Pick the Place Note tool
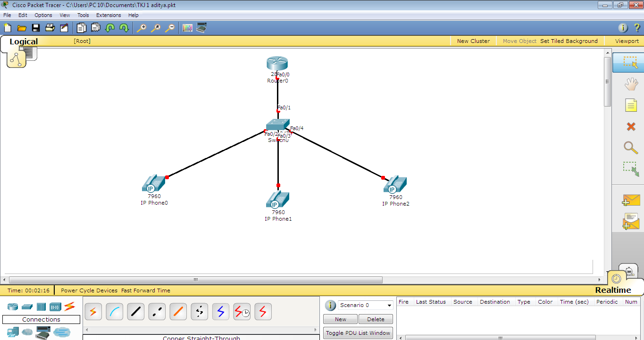Viewport: 644px width, 340px height. (631, 105)
